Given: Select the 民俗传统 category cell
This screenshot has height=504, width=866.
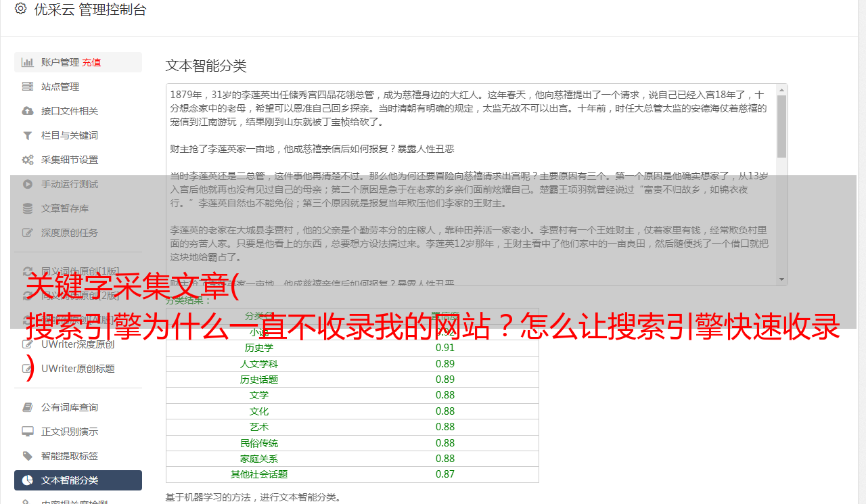Looking at the screenshot, I should (259, 443).
